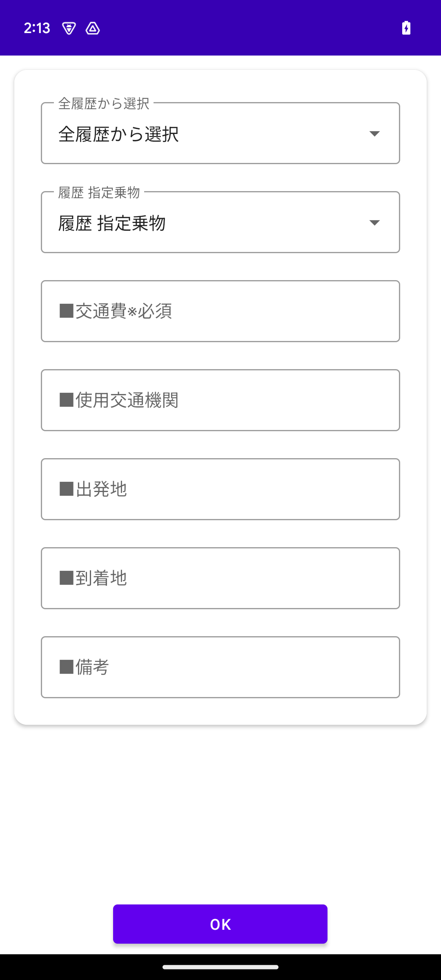Tap the black square bullet before 備考
The image size is (441, 980).
[67, 667]
